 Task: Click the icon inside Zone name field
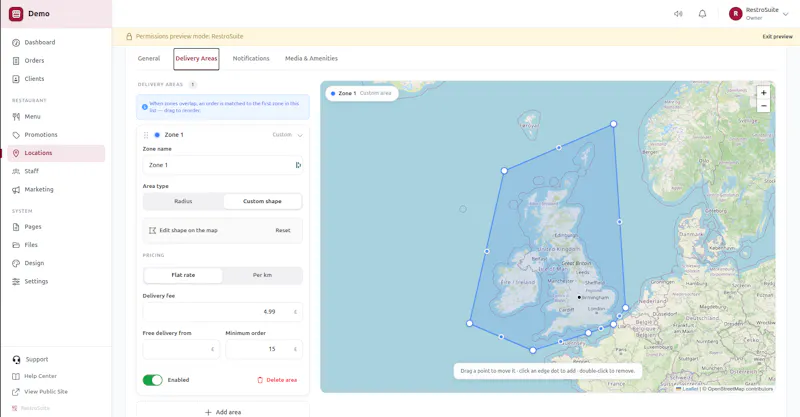pyautogui.click(x=298, y=165)
